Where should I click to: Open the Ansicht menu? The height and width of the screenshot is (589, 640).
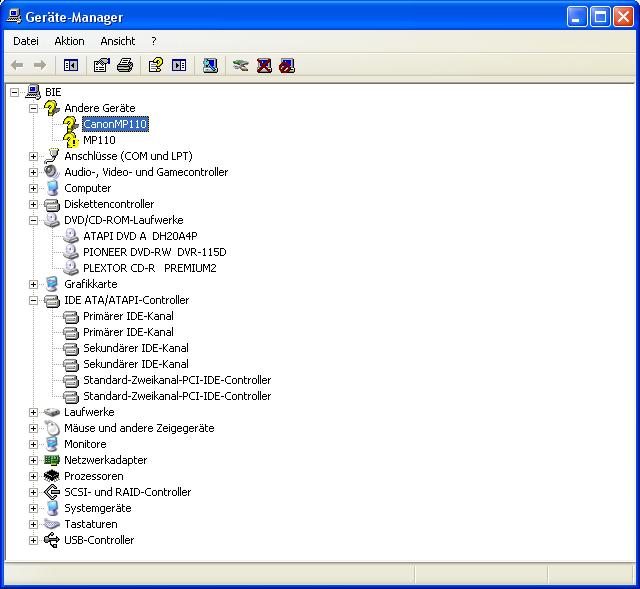(117, 41)
